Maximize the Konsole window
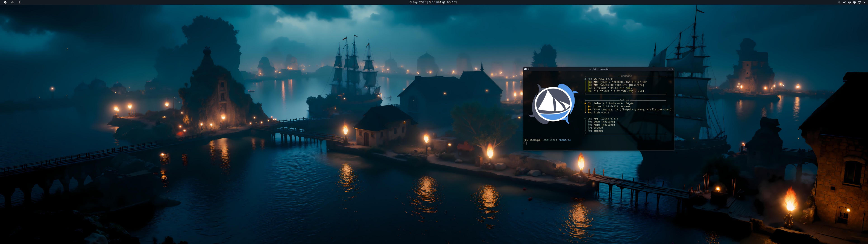This screenshot has width=868, height=244. (x=669, y=69)
